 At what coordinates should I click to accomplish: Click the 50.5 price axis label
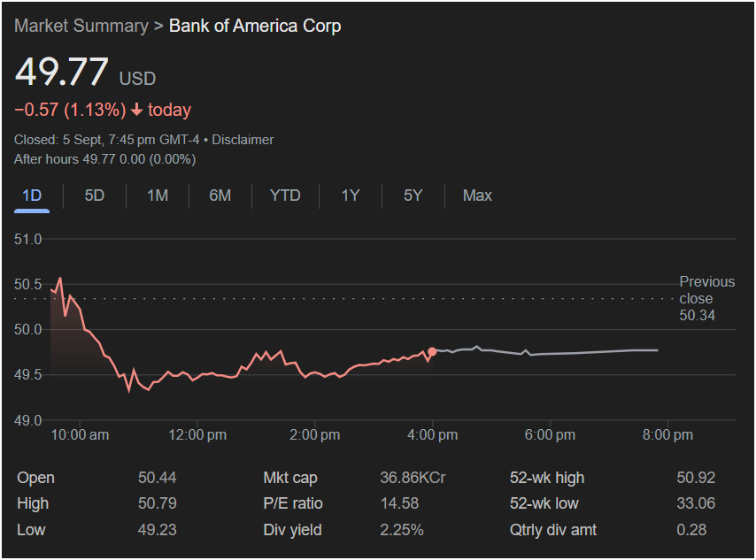click(x=28, y=284)
